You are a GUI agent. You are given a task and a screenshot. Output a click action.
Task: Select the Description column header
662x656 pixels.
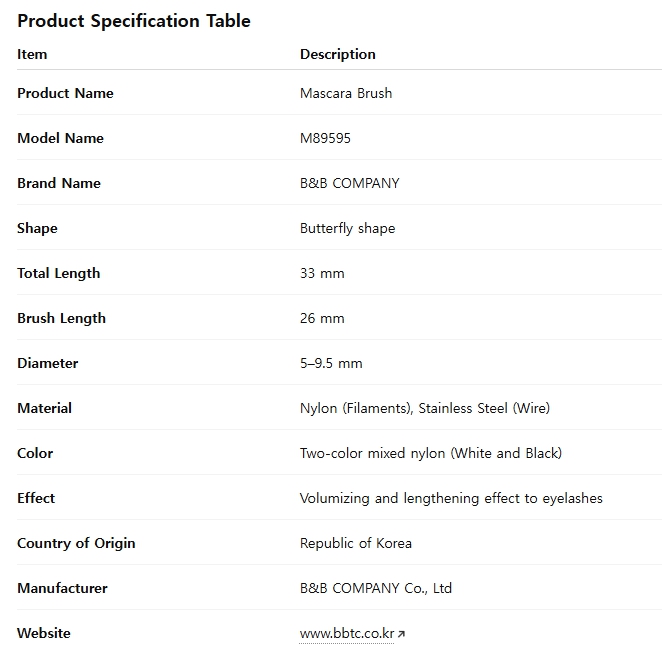pos(337,54)
